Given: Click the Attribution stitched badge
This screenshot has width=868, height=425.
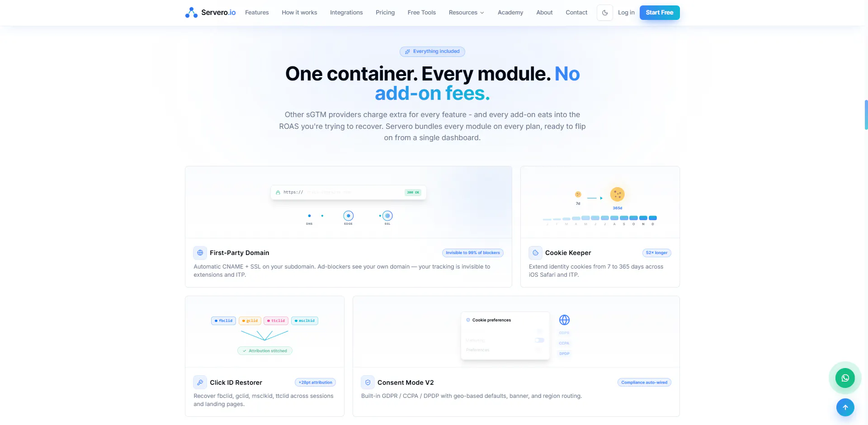Looking at the screenshot, I should pyautogui.click(x=265, y=351).
